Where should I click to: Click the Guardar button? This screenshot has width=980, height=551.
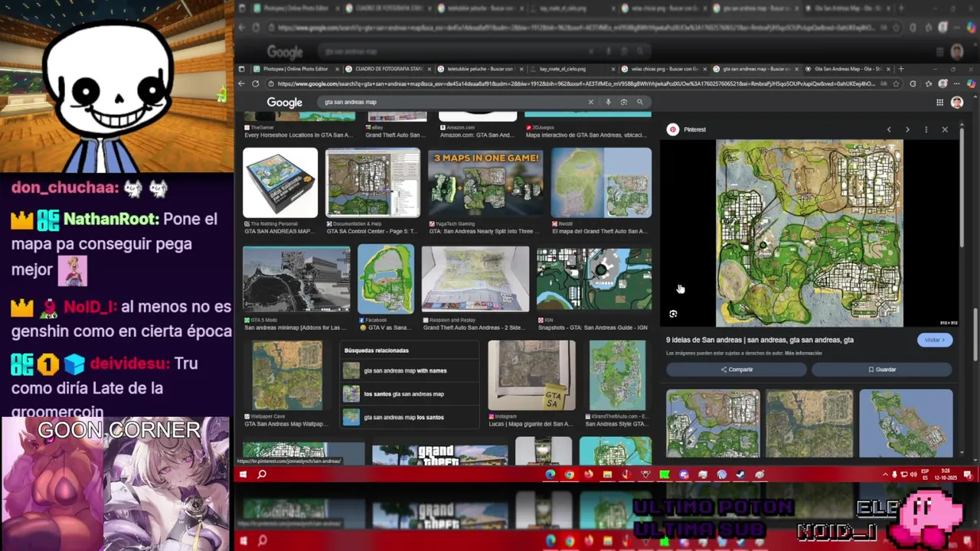click(x=882, y=370)
